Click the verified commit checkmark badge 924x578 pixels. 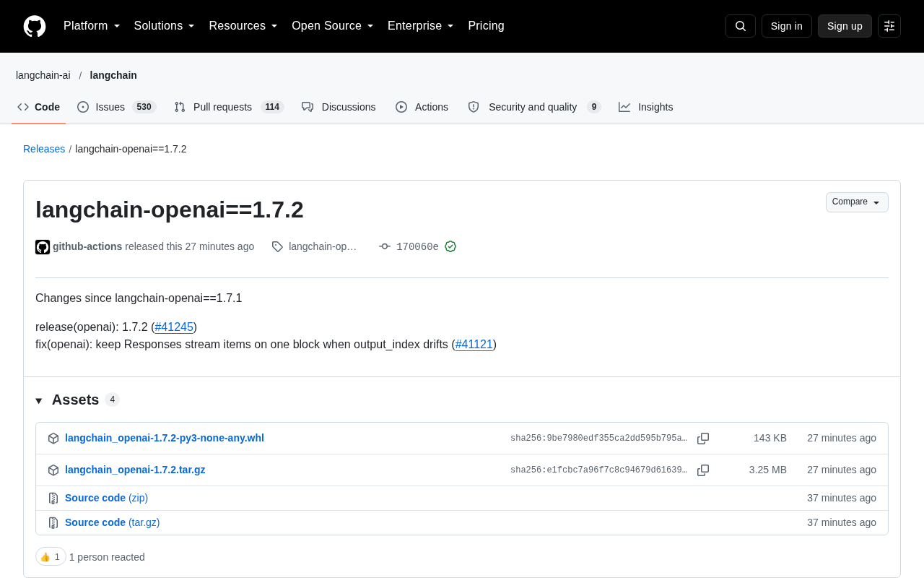pyautogui.click(x=450, y=246)
